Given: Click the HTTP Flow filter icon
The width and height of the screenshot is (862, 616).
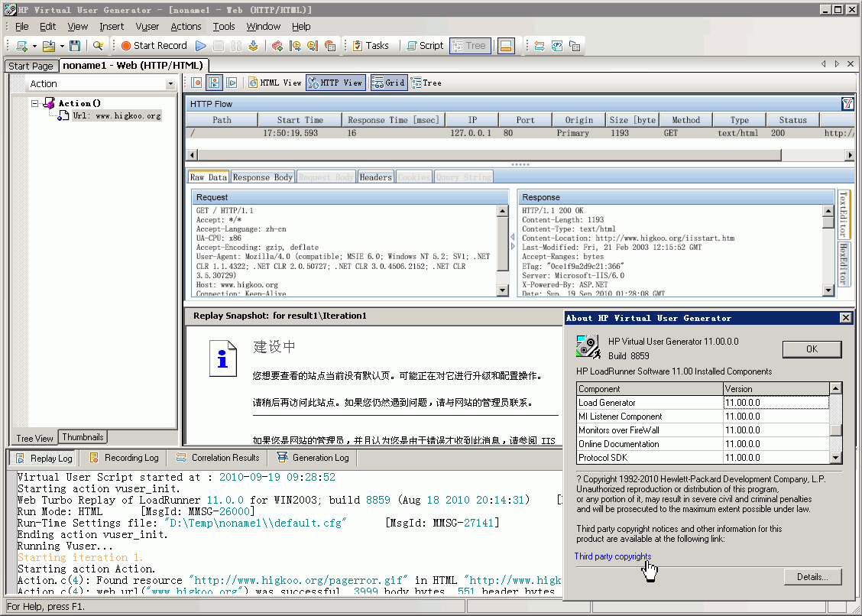Looking at the screenshot, I should tap(847, 103).
